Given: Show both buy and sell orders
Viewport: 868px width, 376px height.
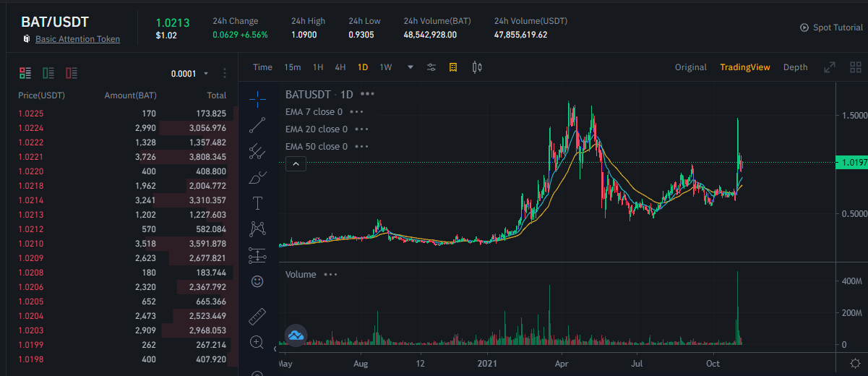Looking at the screenshot, I should 25,73.
